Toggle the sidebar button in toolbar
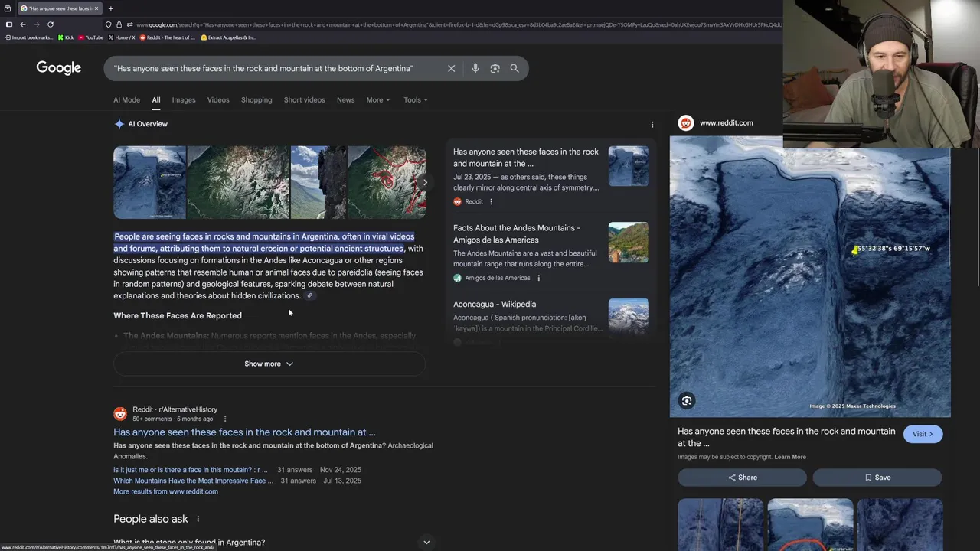 tap(9, 24)
